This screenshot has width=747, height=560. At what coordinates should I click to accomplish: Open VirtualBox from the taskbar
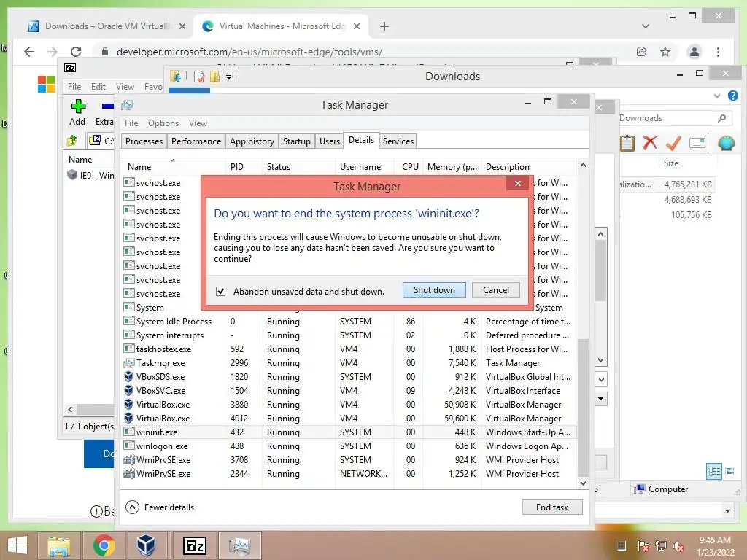(146, 545)
